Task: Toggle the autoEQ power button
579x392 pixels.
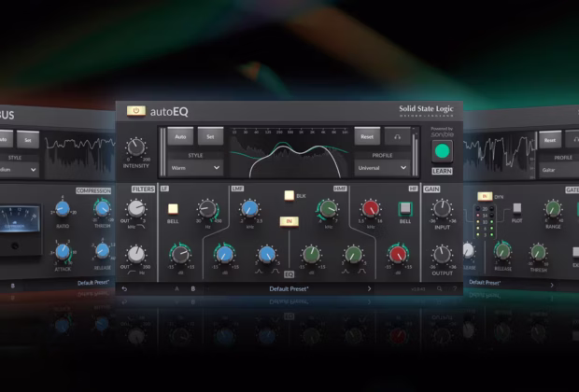Action: pyautogui.click(x=135, y=110)
